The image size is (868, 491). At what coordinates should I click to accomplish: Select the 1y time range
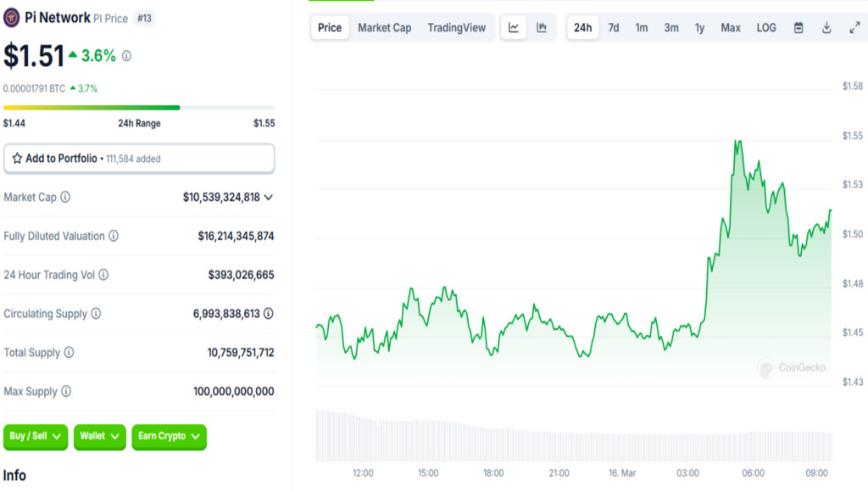699,28
